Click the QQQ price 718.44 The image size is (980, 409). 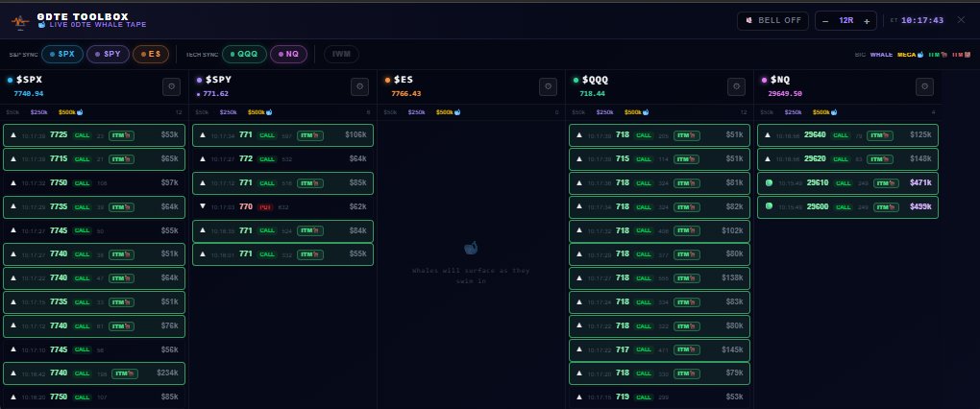593,94
